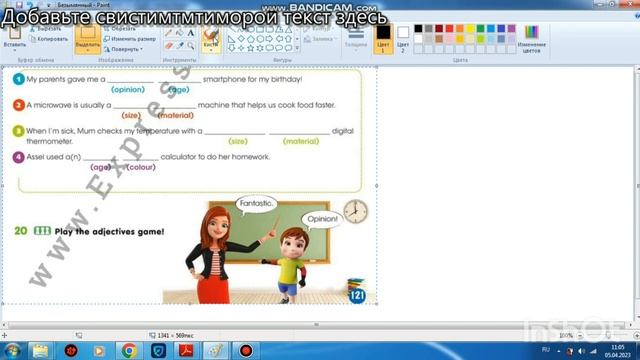Select the Pencil tool
The width and height of the screenshot is (640, 360).
(169, 33)
